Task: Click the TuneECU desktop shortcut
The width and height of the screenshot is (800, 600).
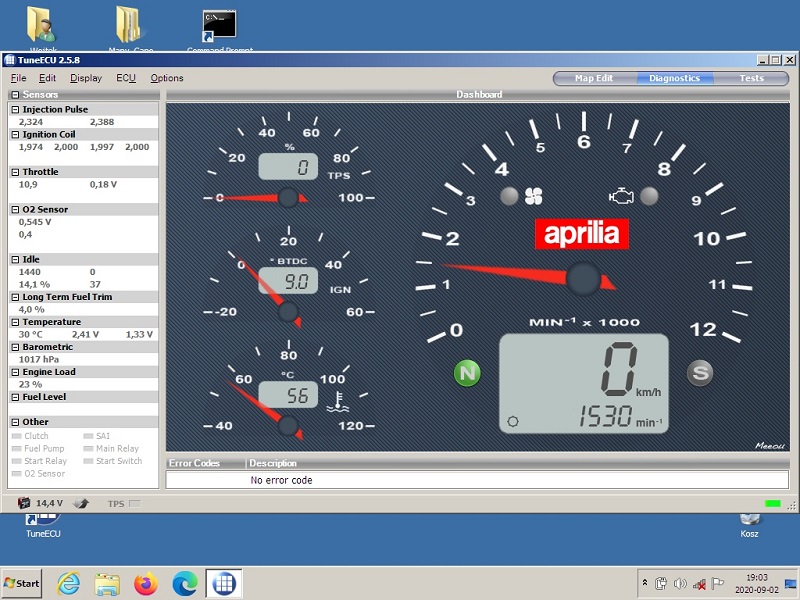Action: pos(43,527)
